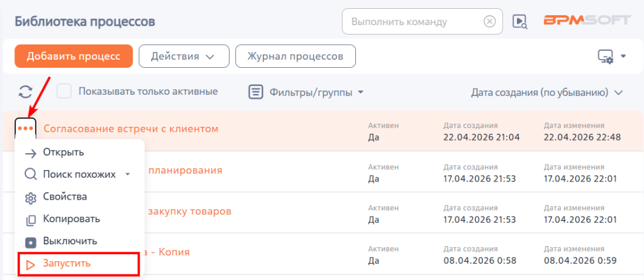The image size is (644, 280).
Task: Expand the 'Поиск похожих' submenu arrow
Action: click(x=127, y=175)
